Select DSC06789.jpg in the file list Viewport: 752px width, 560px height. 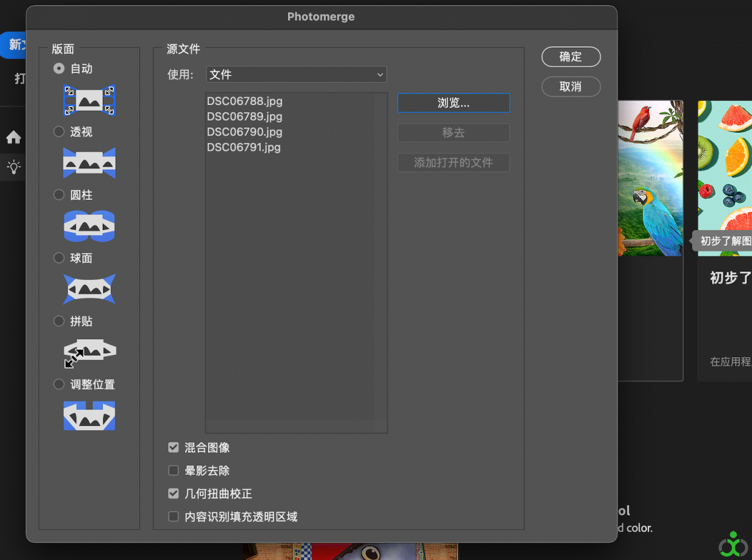pyautogui.click(x=244, y=117)
